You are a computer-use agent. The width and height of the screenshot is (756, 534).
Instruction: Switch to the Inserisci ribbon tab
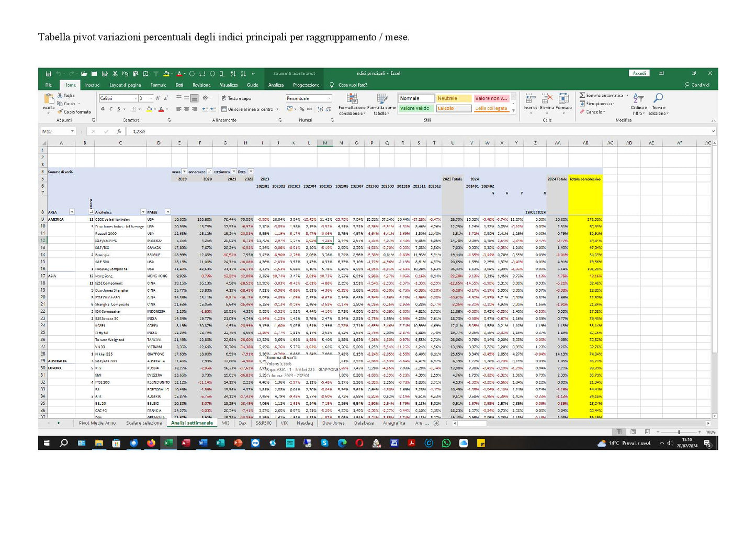click(x=93, y=85)
